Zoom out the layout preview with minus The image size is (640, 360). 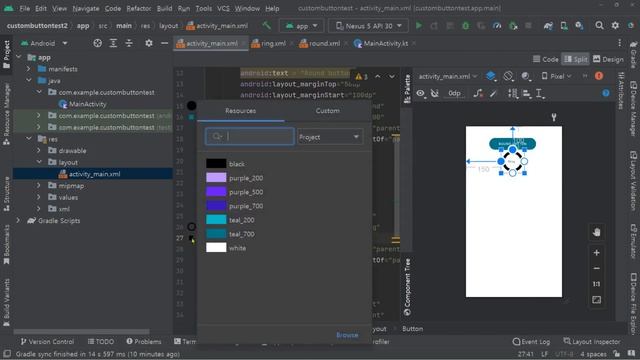point(596,268)
